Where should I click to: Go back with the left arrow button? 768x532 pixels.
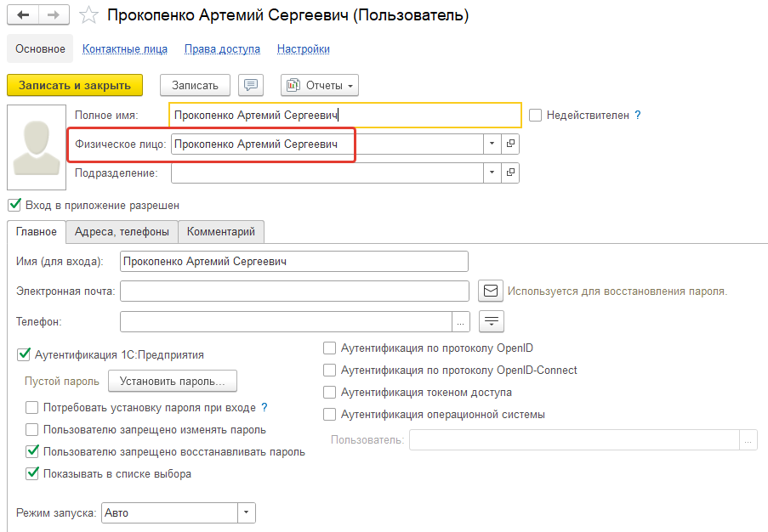(x=23, y=15)
